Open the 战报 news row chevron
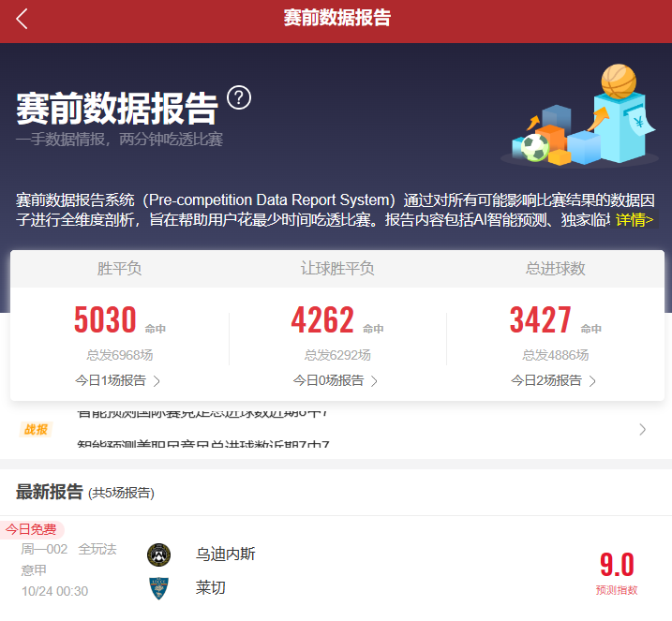 (642, 430)
